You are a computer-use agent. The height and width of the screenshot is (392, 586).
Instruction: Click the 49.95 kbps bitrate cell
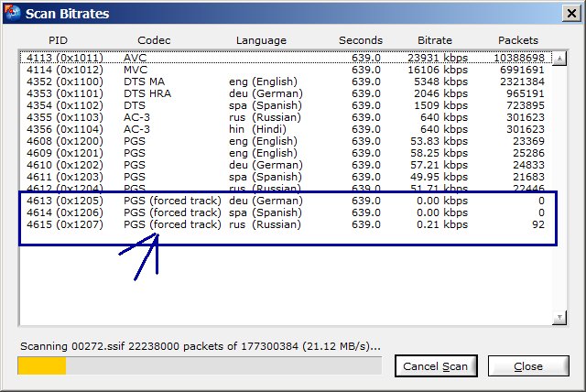[x=439, y=178]
